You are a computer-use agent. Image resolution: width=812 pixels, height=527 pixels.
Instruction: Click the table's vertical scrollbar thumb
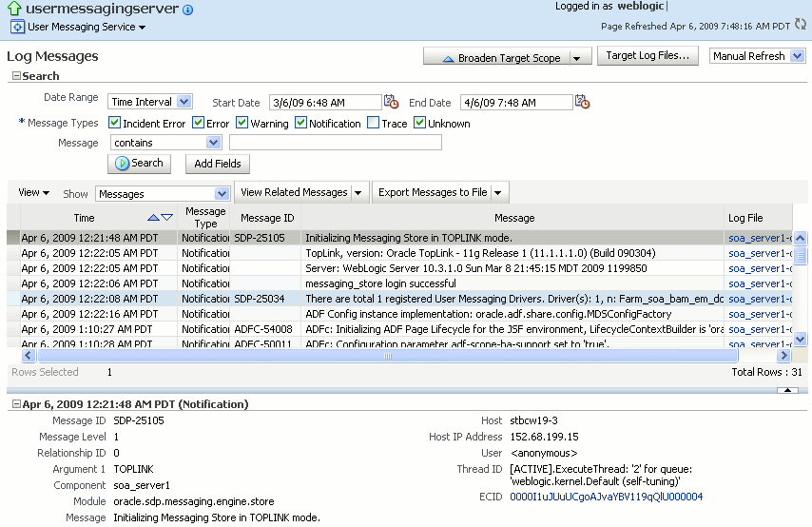pyautogui.click(x=800, y=256)
